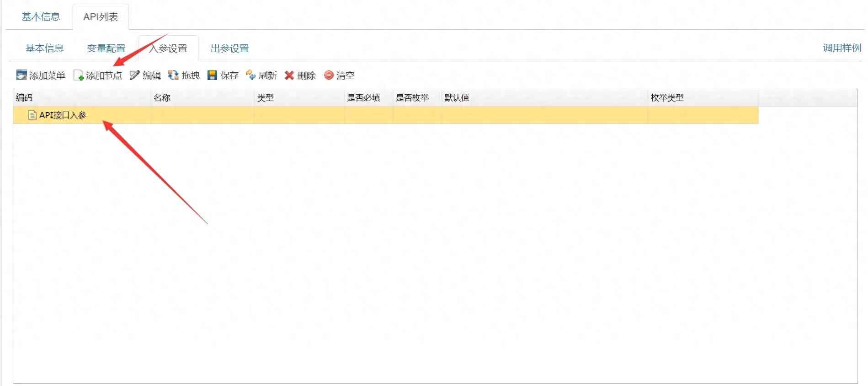The image size is (868, 386).
Task: Click the 添加菜单 button label
Action: [47, 75]
